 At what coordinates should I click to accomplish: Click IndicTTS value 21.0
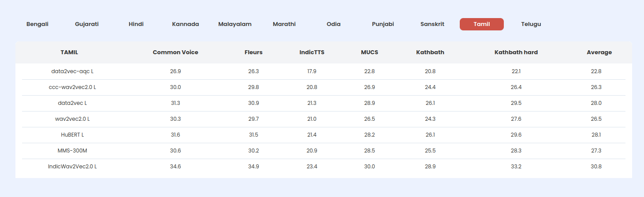(312, 119)
